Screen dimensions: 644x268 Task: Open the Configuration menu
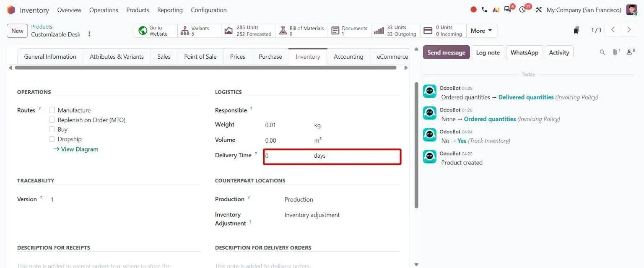[x=209, y=10]
